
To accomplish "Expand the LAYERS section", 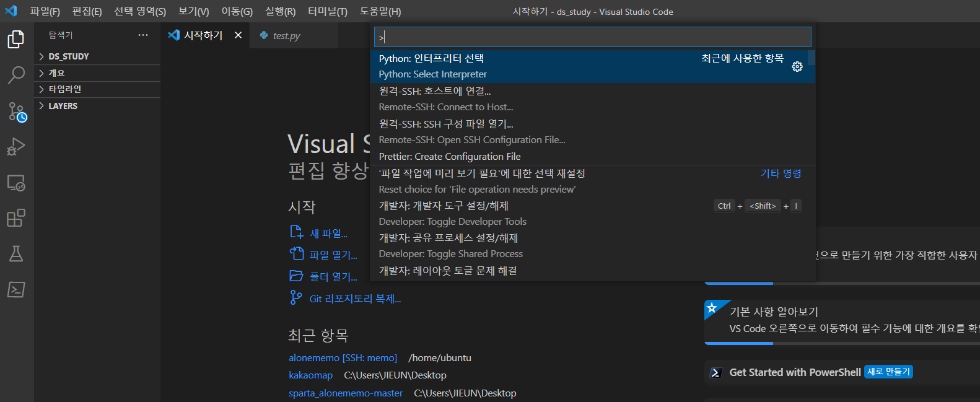I will pyautogui.click(x=97, y=106).
